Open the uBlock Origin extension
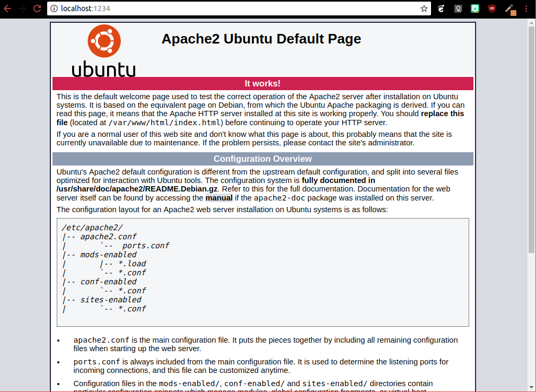Screen dimensions: 536x392 (x=492, y=8)
